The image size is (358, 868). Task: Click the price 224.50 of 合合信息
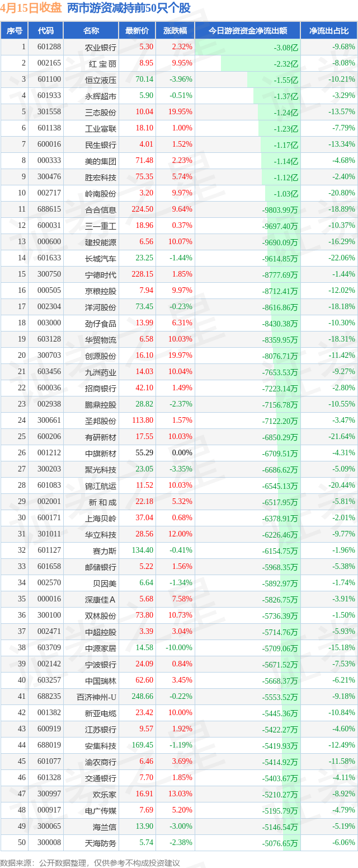click(142, 209)
